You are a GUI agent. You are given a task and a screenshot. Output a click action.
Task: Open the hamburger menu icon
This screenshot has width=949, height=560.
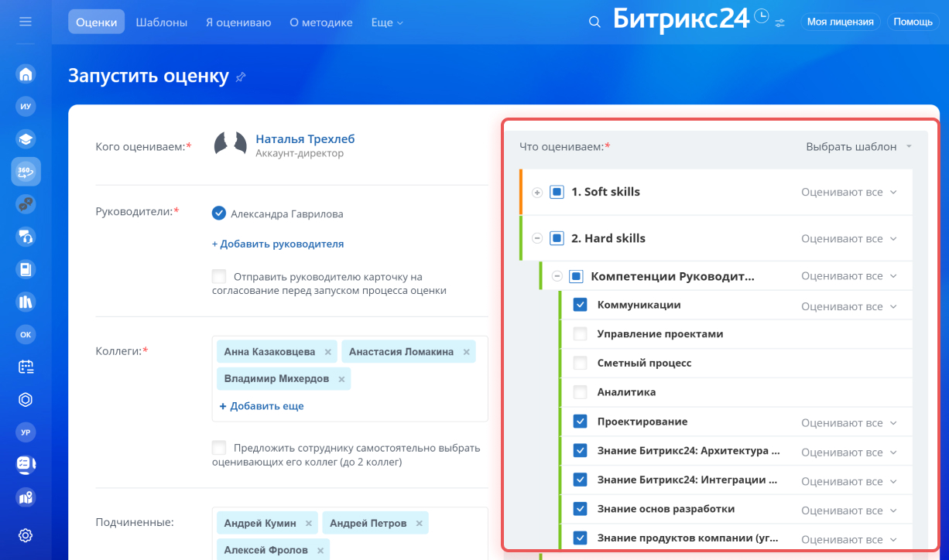[26, 22]
